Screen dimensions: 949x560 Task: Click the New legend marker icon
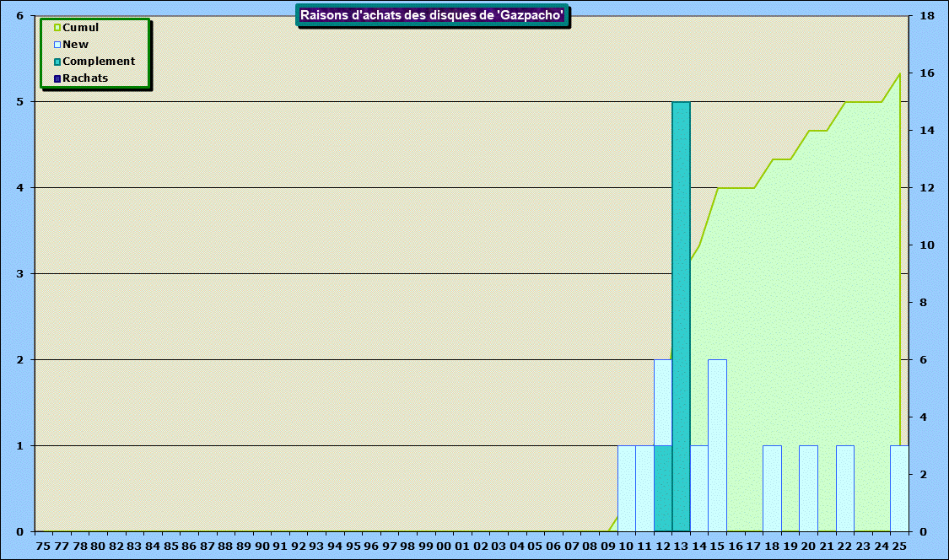tap(57, 45)
